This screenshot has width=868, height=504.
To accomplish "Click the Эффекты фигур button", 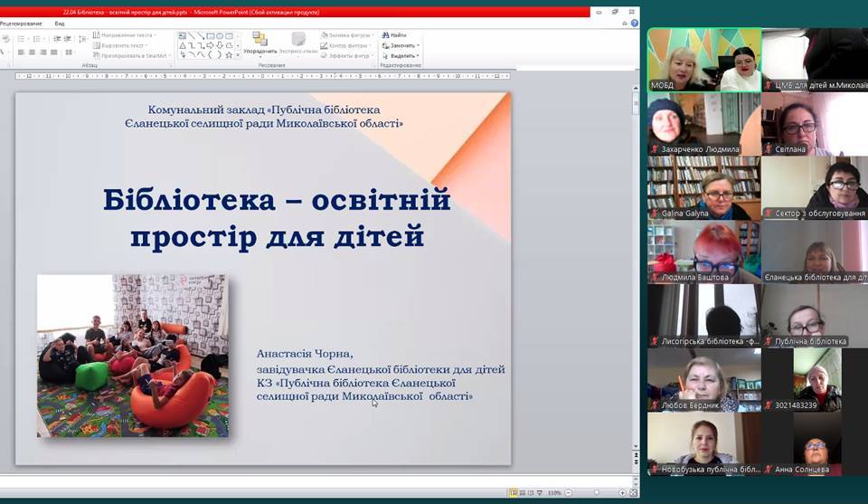I will tap(347, 55).
